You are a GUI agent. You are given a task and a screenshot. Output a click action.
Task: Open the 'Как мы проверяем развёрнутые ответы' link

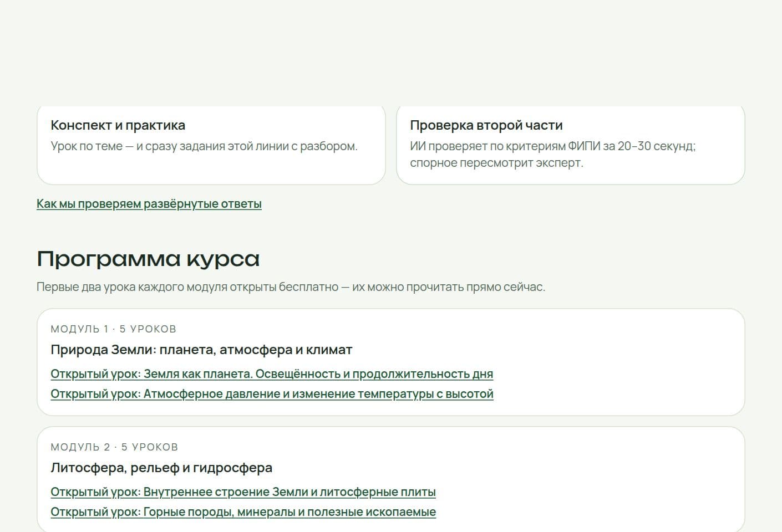(x=149, y=204)
